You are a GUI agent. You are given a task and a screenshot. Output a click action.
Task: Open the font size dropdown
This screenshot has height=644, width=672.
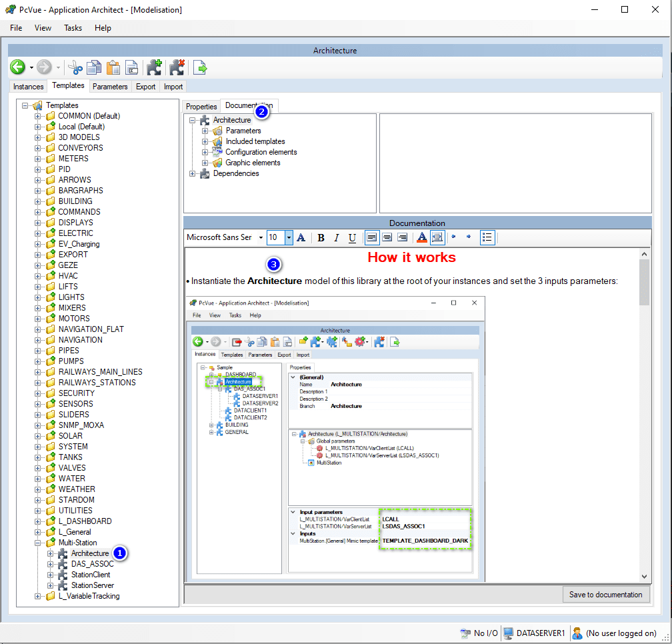coord(289,237)
